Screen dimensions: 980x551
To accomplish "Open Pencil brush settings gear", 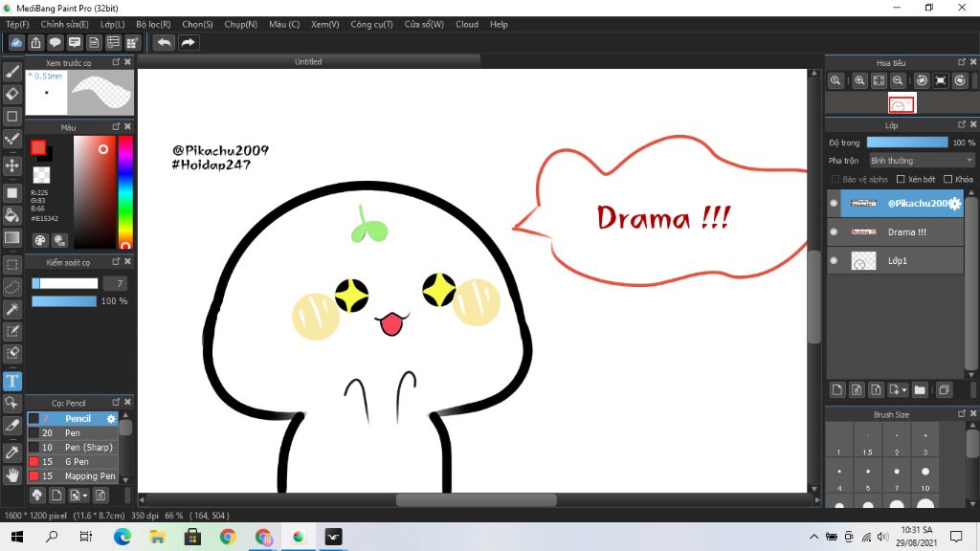I will click(111, 419).
